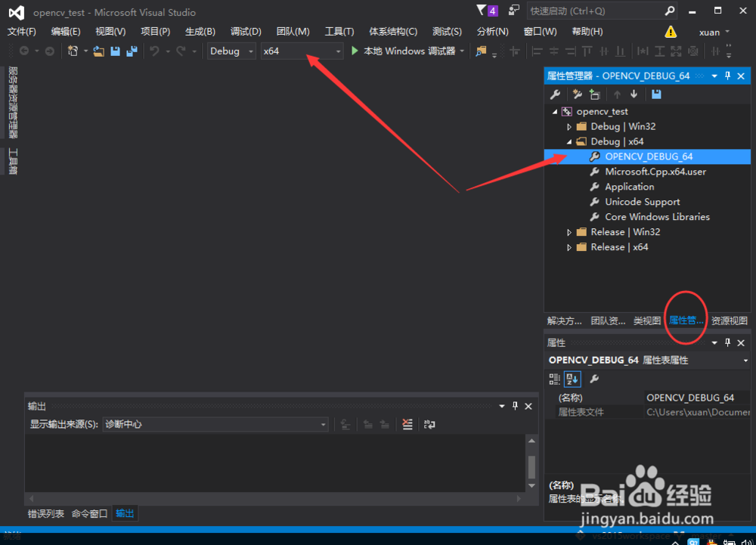Viewport: 756px width, 545px height.
Task: Open the 调试(D) menu
Action: point(246,32)
